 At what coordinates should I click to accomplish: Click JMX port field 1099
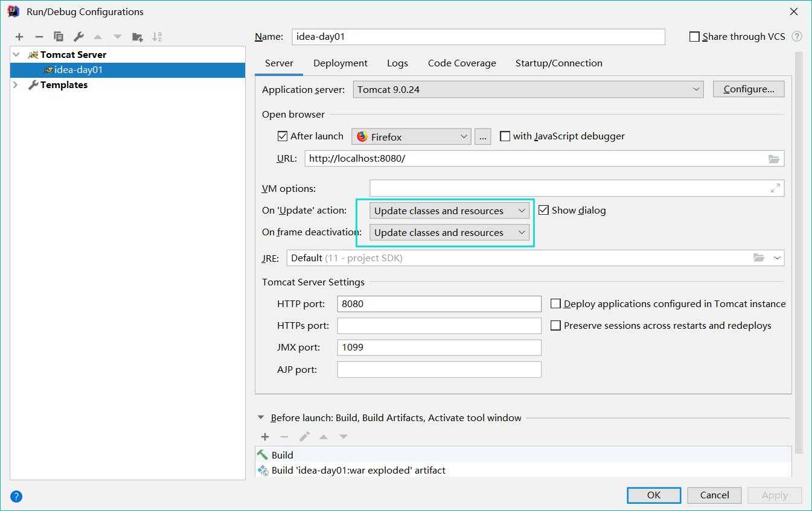coord(439,348)
